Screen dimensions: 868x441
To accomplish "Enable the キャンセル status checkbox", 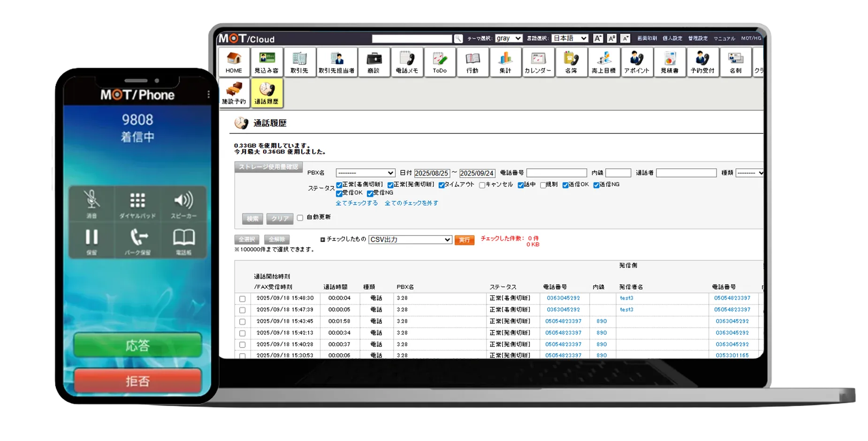I will 482,185.
